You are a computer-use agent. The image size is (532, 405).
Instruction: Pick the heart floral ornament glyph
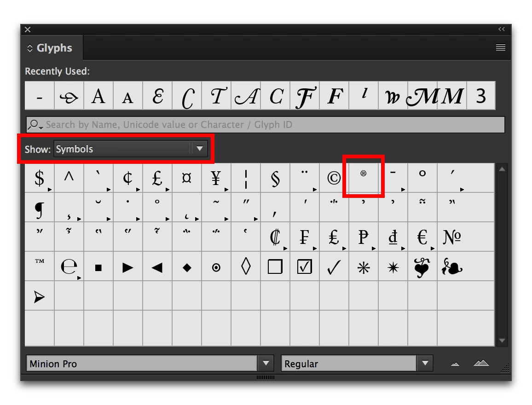[x=422, y=266]
